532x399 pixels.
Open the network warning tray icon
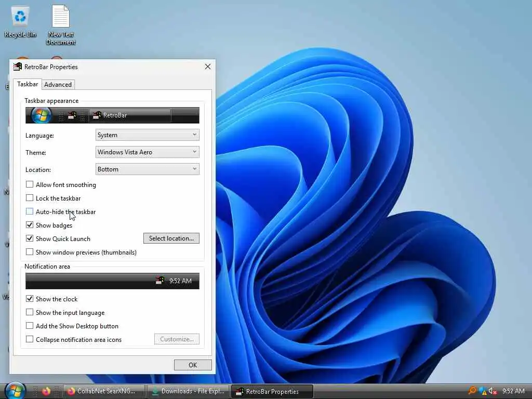click(483, 391)
